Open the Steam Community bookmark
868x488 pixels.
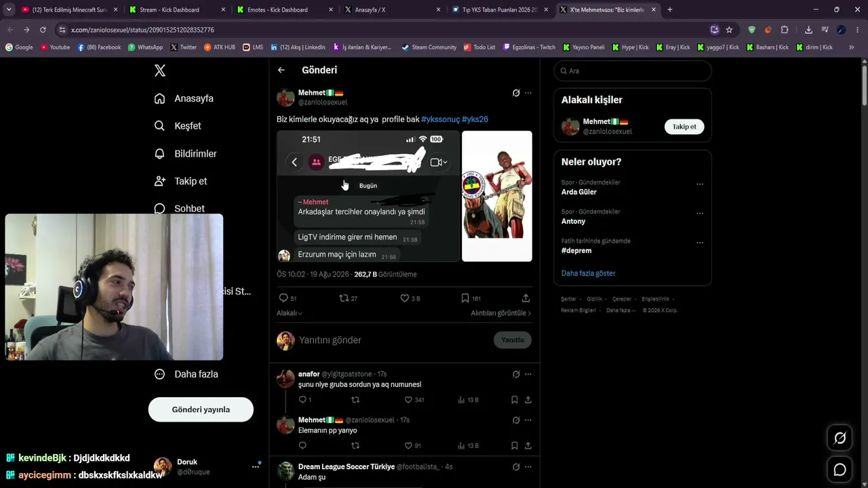coord(429,47)
